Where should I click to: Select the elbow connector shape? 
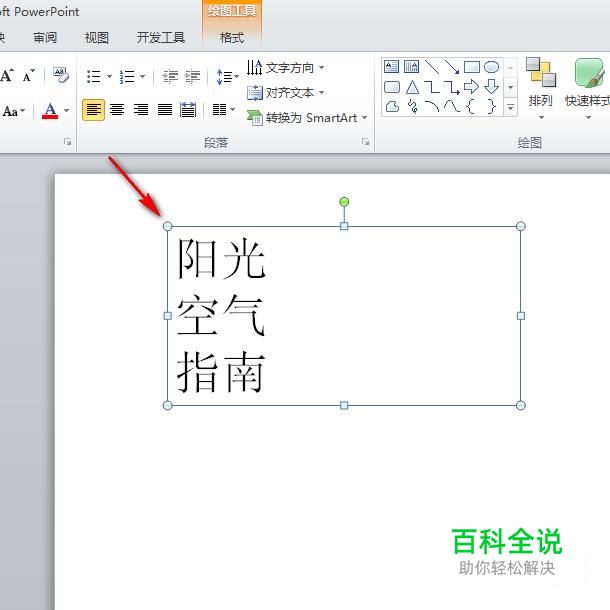(432, 87)
